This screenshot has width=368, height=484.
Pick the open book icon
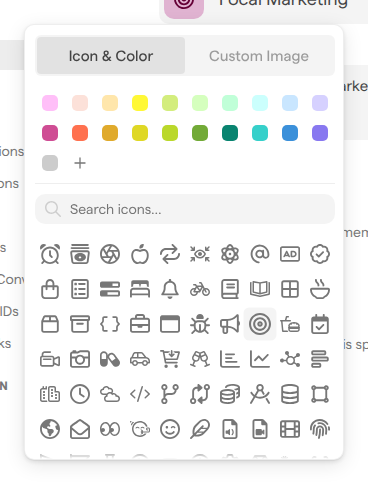pos(260,289)
